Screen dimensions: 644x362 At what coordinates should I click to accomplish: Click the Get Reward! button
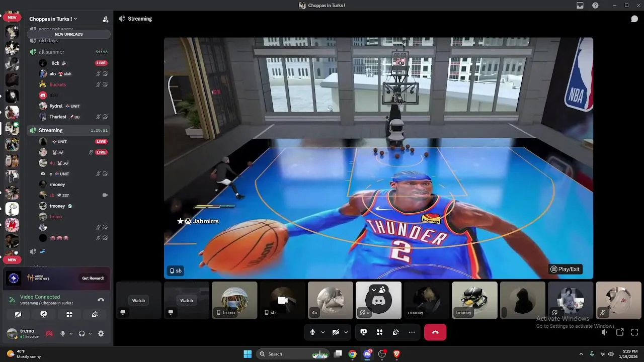click(x=93, y=278)
